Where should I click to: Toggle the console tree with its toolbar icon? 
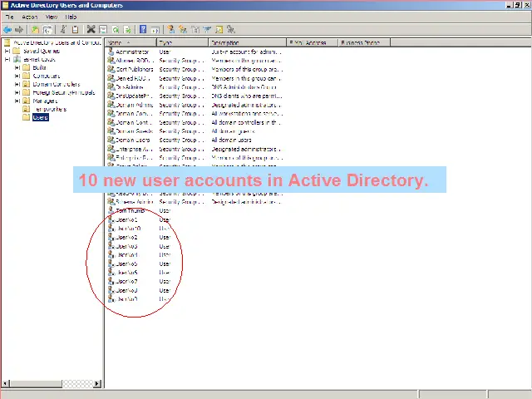pyautogui.click(x=47, y=30)
